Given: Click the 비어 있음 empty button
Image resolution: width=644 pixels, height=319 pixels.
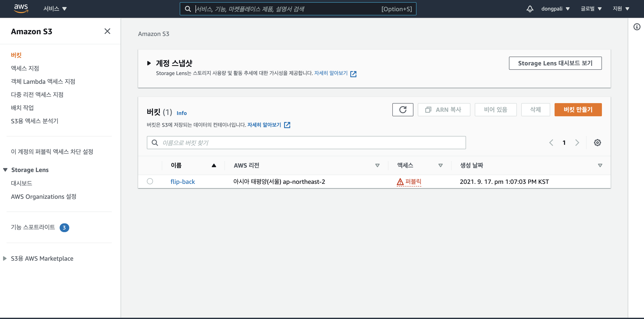Looking at the screenshot, I should pos(496,109).
